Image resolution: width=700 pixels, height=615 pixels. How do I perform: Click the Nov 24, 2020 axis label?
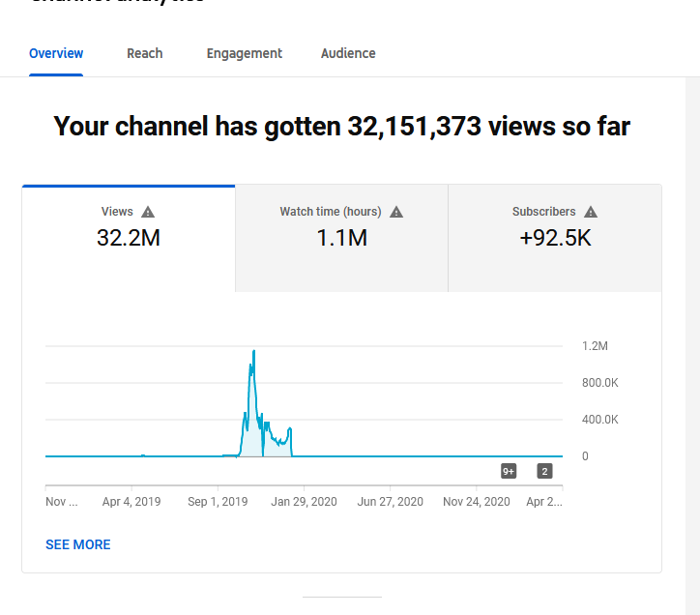click(x=477, y=502)
